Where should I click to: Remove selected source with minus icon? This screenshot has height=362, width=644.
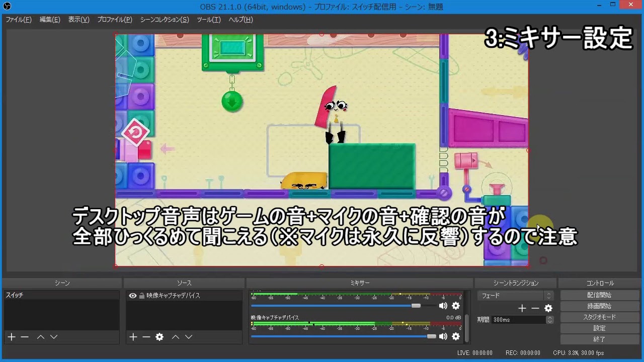coord(146,337)
